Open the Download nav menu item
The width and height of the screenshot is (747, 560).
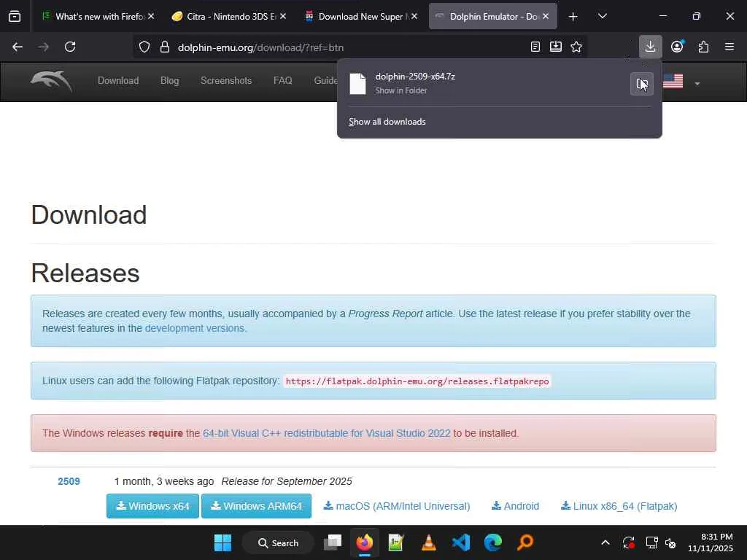(118, 80)
